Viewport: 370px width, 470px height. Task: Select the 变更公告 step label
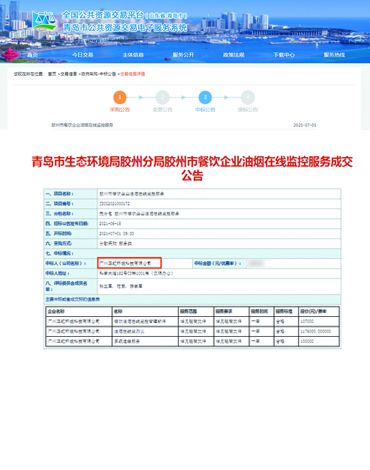(x=162, y=109)
